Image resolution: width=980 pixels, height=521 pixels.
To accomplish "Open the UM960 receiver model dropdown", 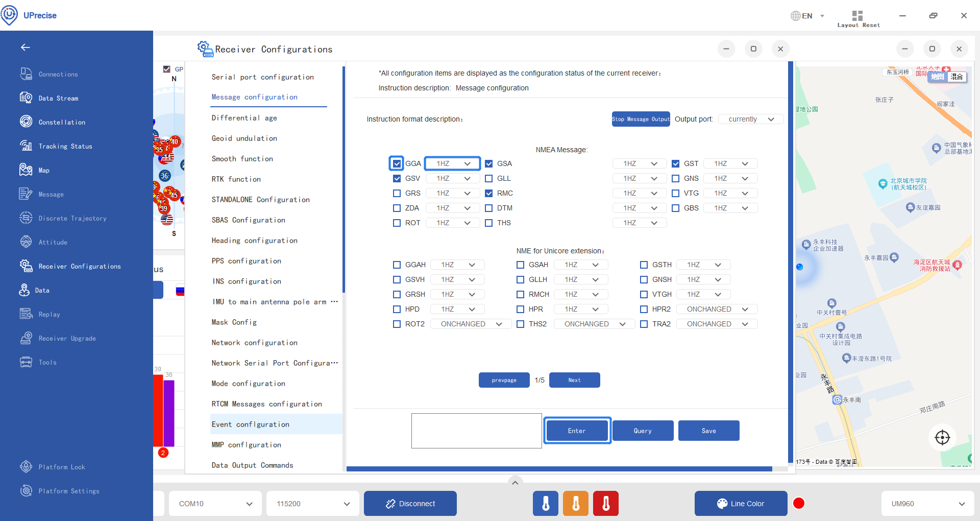I will tap(927, 504).
